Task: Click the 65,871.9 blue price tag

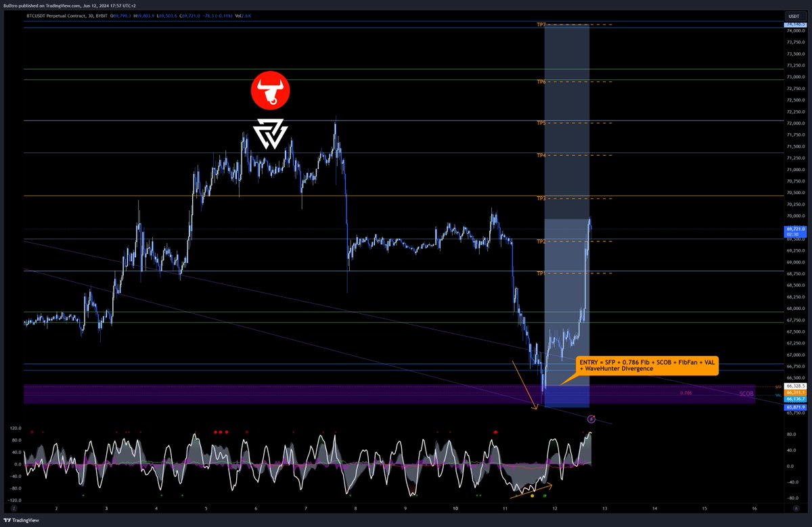Action: pos(794,408)
